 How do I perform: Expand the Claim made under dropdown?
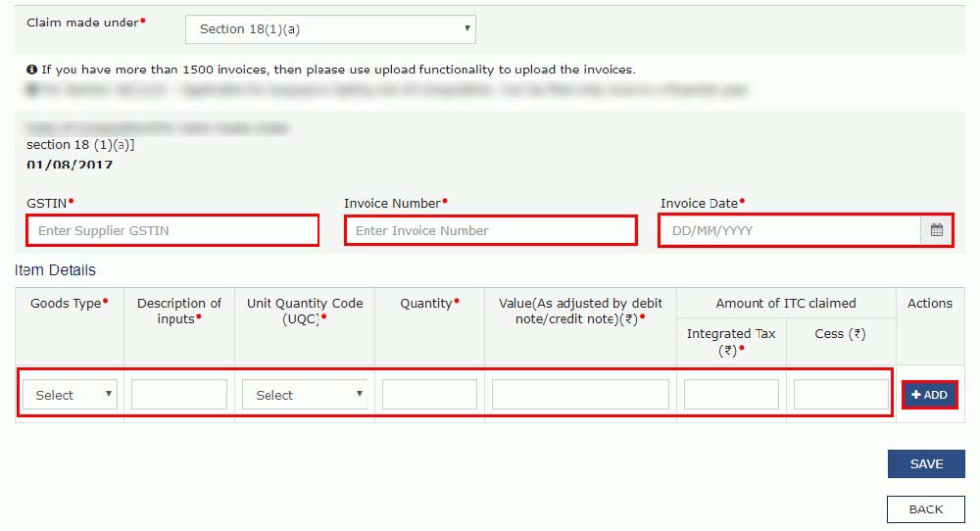click(330, 29)
